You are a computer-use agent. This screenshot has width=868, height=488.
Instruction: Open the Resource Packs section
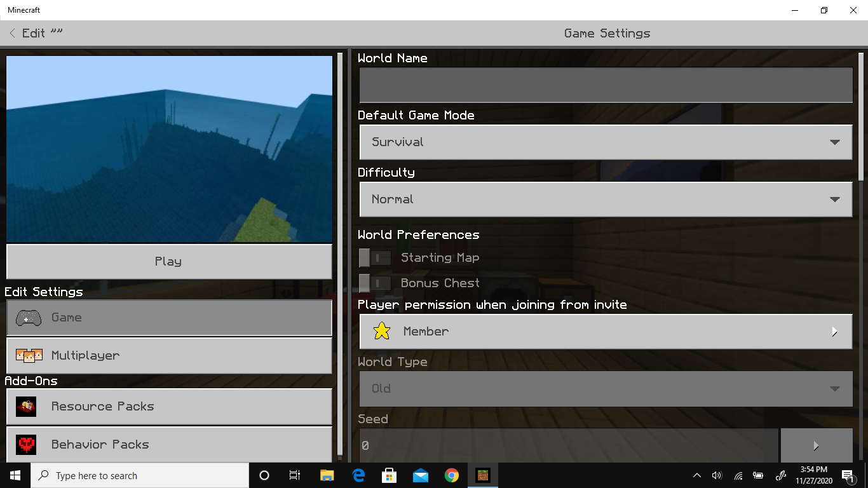pos(169,407)
